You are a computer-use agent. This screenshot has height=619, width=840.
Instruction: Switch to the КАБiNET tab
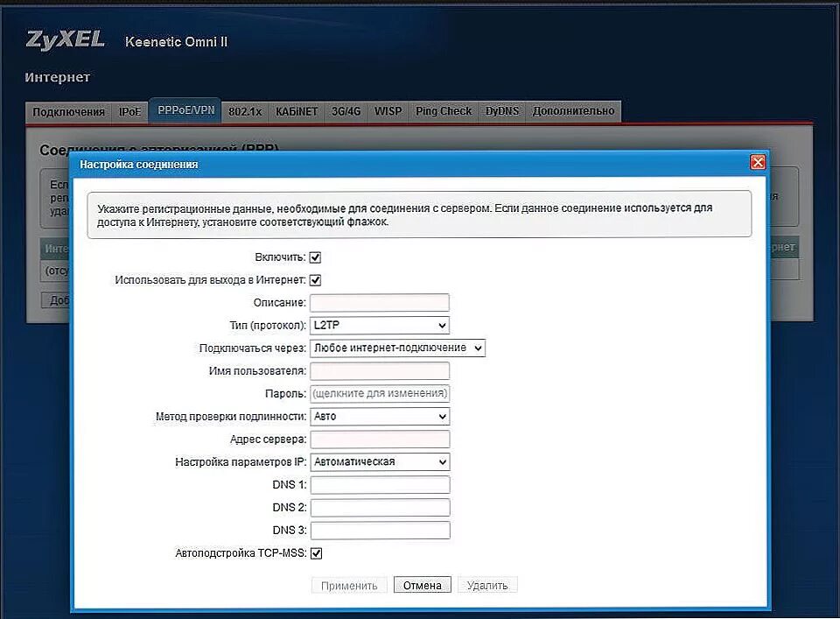[x=297, y=112]
